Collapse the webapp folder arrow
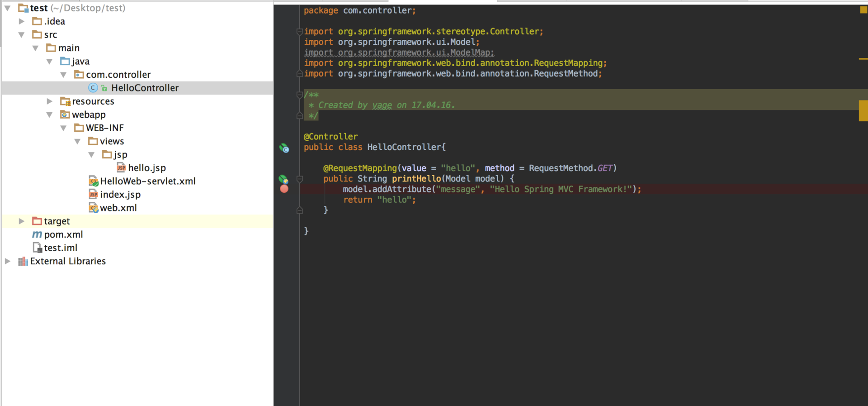This screenshot has width=868, height=406. click(49, 115)
